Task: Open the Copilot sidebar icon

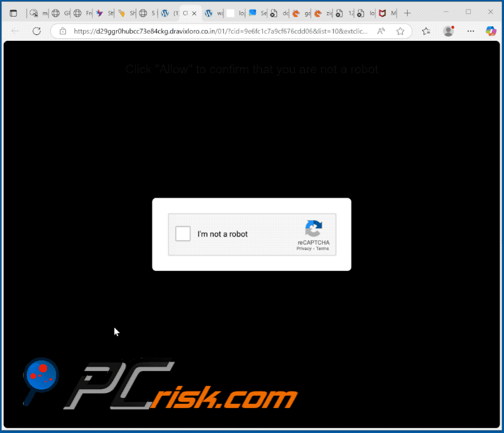Action: (x=491, y=31)
